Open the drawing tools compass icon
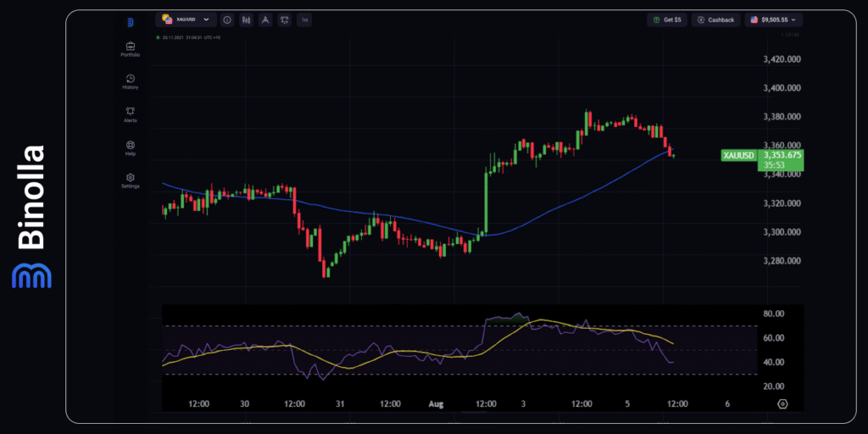 [265, 19]
